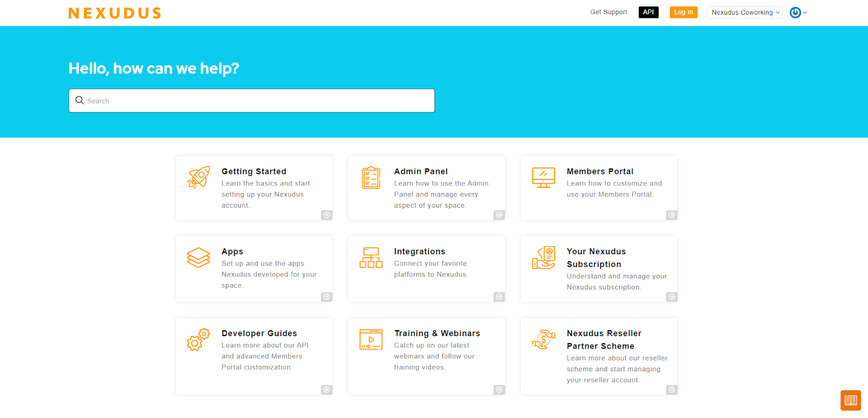Click arrow badge on Your Nexudus Subscription card
This screenshot has height=418, width=868.
pos(672,297)
